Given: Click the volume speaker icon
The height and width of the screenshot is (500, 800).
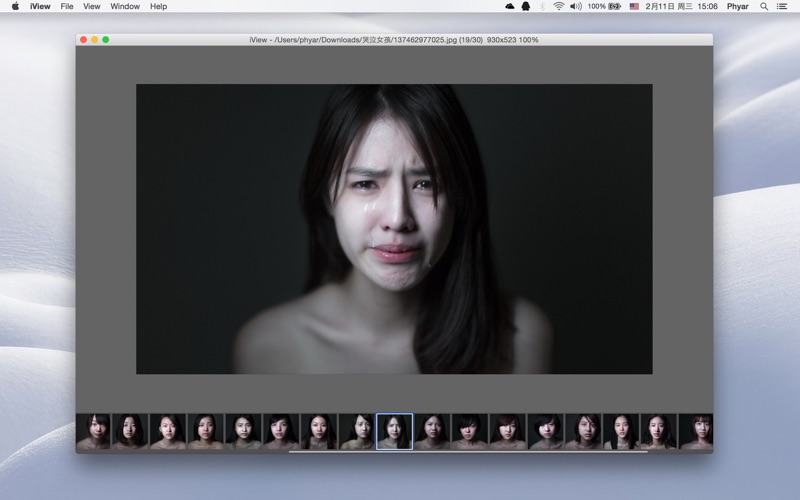Looking at the screenshot, I should coord(575,6).
